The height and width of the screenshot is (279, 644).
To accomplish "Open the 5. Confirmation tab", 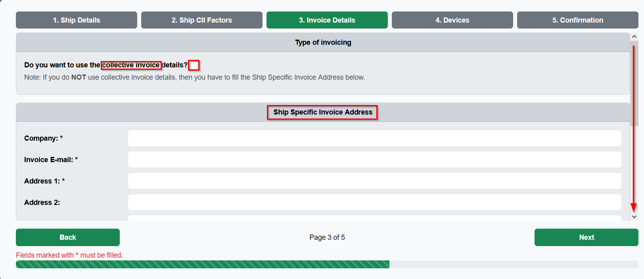I will pos(578,20).
